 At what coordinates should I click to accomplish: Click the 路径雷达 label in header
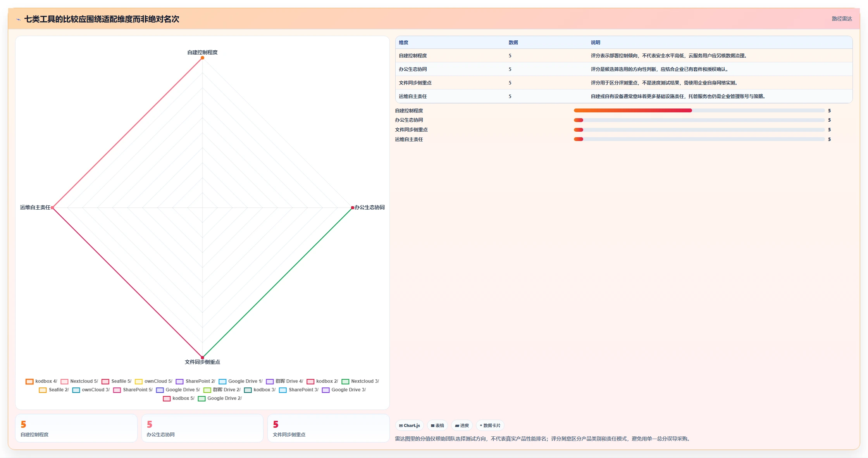tap(842, 19)
